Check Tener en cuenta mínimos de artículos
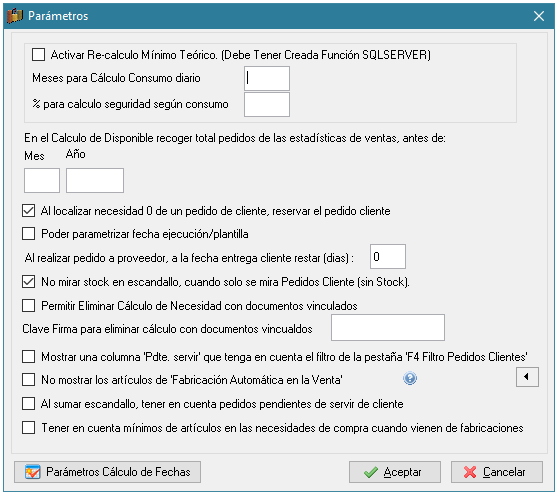This screenshot has width=558, height=496. [x=28, y=427]
